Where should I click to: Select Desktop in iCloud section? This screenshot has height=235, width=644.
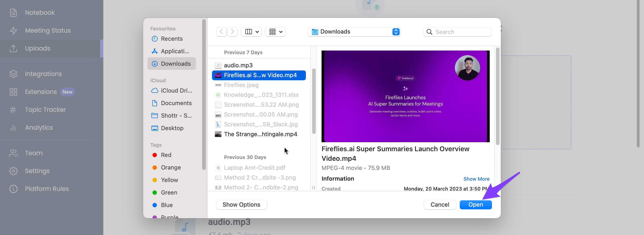tap(172, 128)
